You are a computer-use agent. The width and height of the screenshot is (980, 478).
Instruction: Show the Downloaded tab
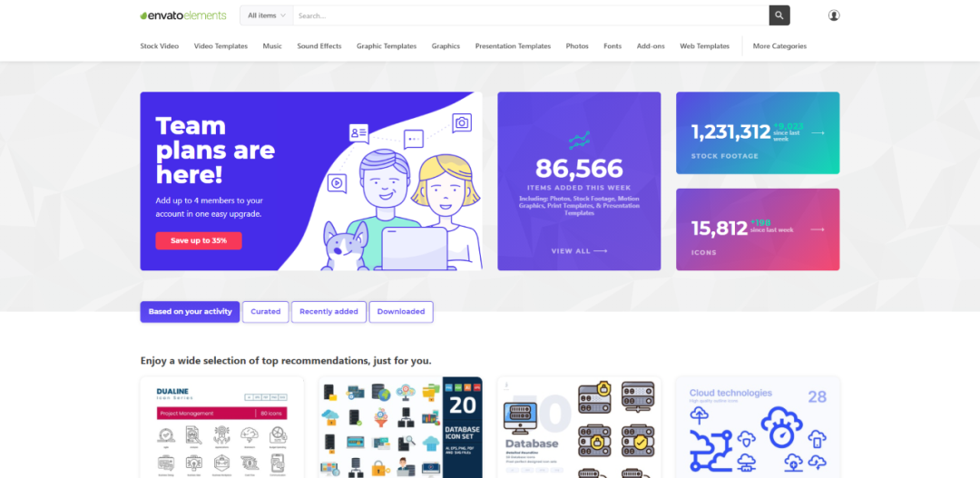tap(401, 312)
